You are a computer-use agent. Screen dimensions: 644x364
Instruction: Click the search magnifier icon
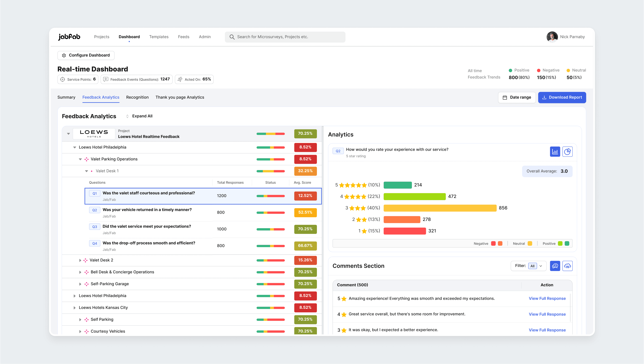point(232,37)
